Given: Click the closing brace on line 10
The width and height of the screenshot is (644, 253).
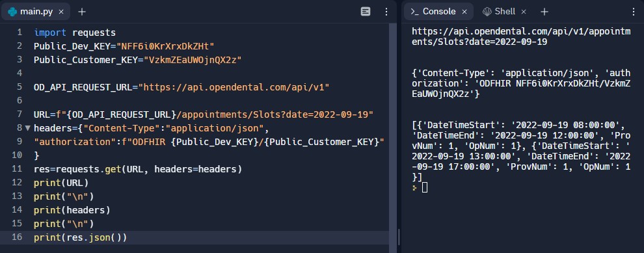Looking at the screenshot, I should point(36,155).
